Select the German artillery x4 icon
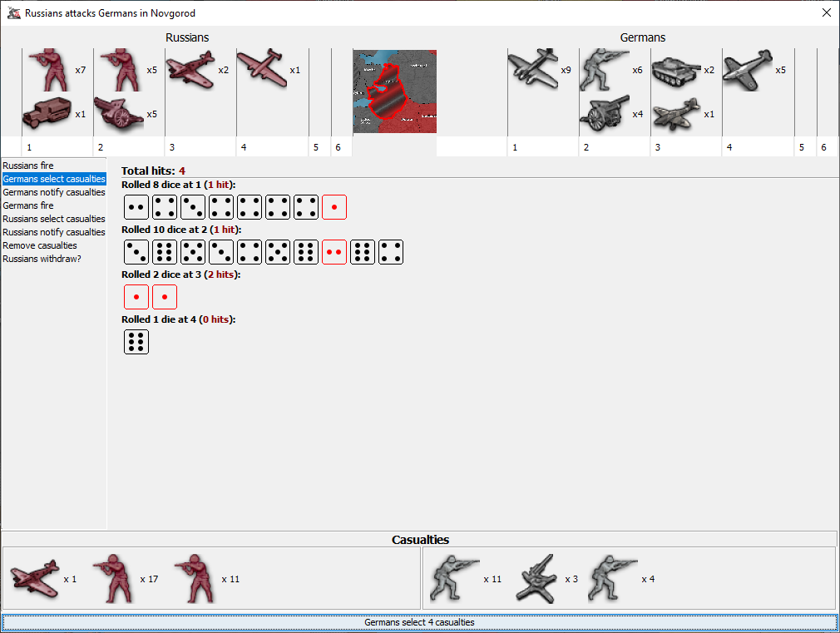Screen dimensions: 840x633 (604, 114)
